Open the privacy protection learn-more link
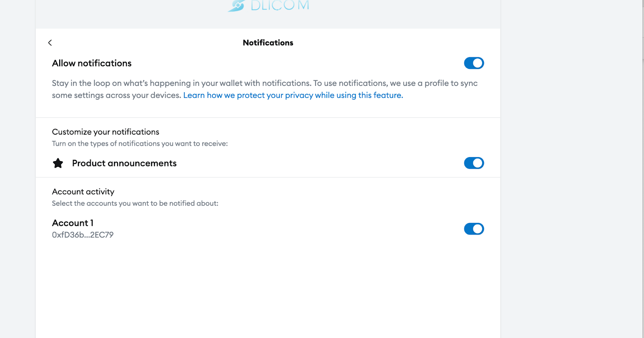 (293, 95)
